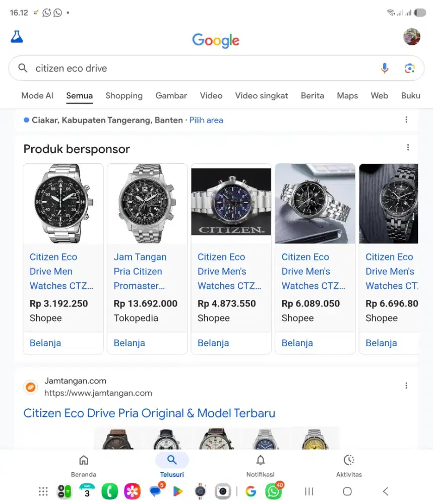Open location options via Pilih area
Screen dimensions: 433x504
[x=206, y=120]
